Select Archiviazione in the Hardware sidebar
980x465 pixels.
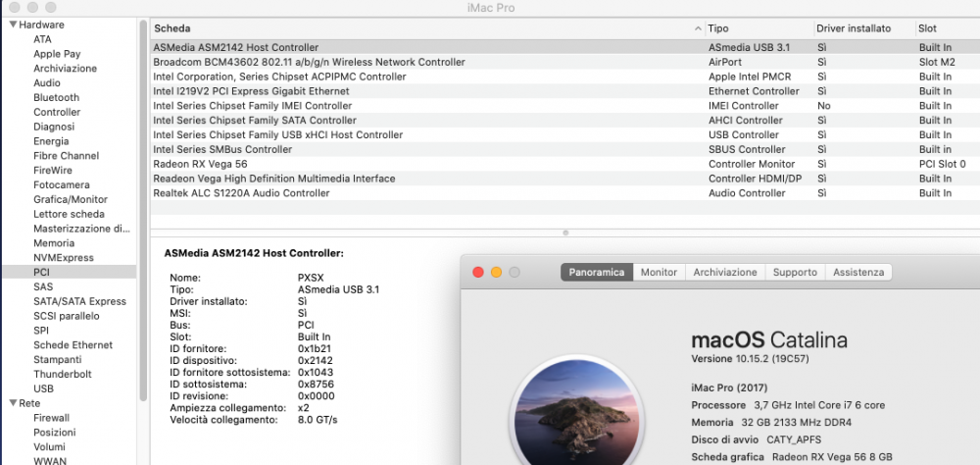click(x=65, y=69)
